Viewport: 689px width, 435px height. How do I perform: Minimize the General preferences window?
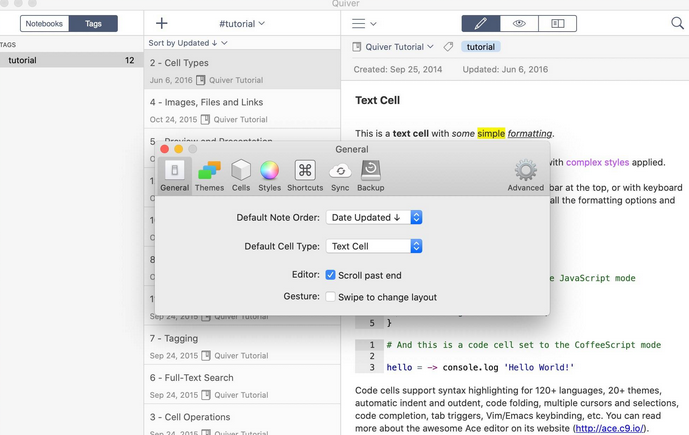tap(179, 149)
